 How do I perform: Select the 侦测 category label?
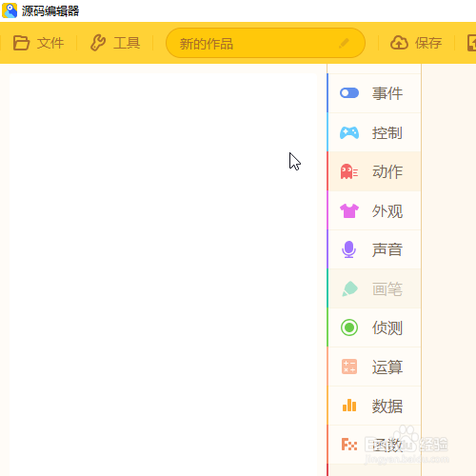click(387, 327)
